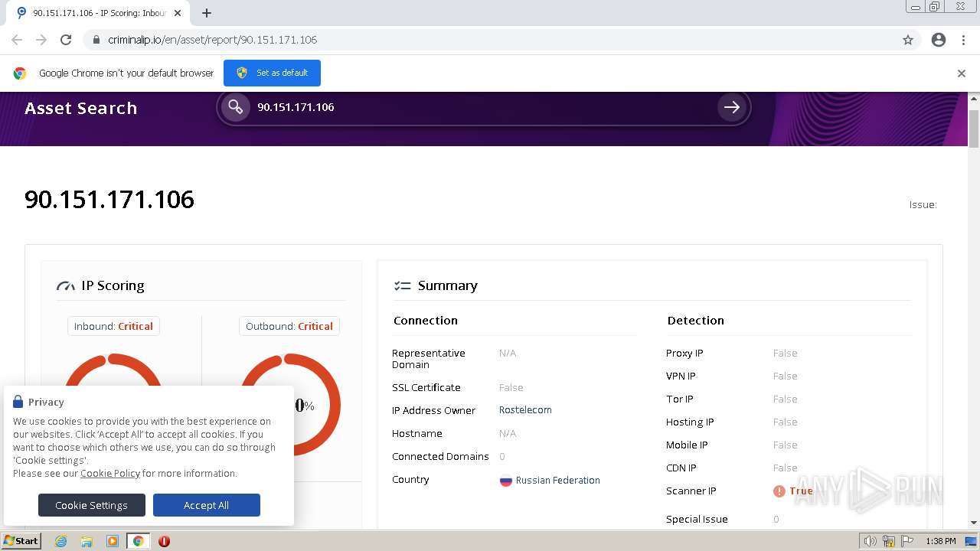The width and height of the screenshot is (980, 551).
Task: Click the Scanner IP warning icon
Action: 779,491
